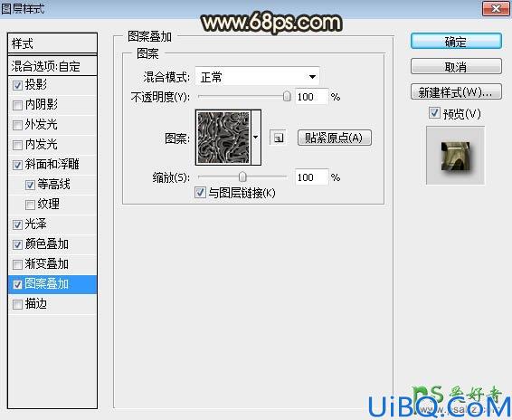512x420 pixels.
Task: Click the style preview thumbnail
Action: [x=455, y=156]
